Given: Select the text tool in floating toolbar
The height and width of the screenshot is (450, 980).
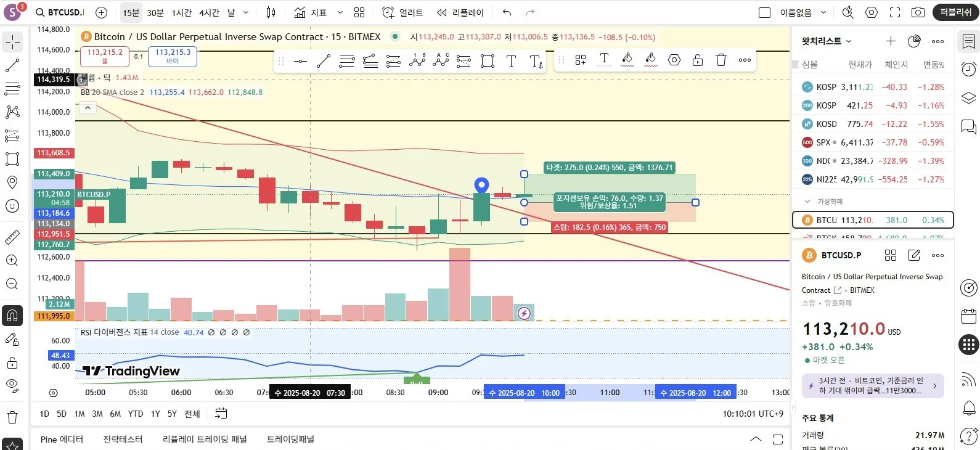Looking at the screenshot, I should 511,60.
